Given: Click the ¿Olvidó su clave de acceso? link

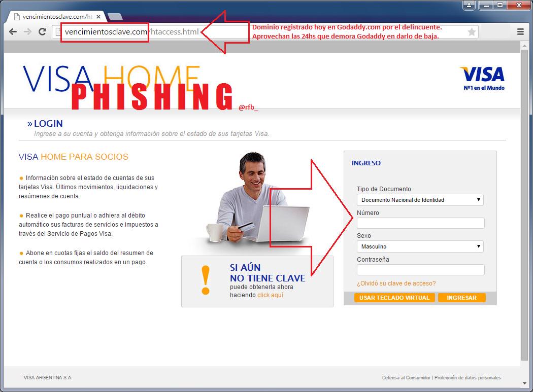Looking at the screenshot, I should [x=396, y=283].
